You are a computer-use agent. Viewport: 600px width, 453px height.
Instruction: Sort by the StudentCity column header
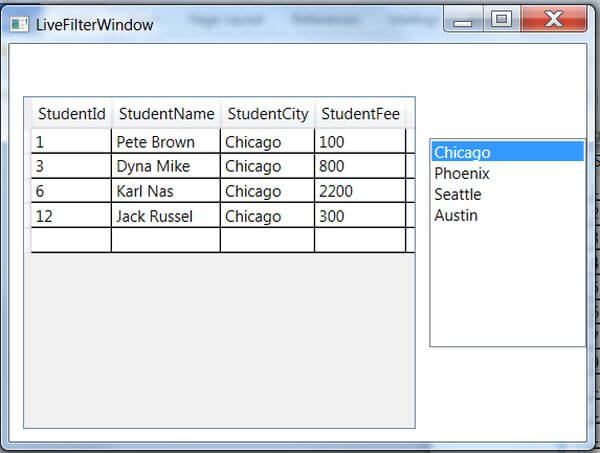pos(268,114)
